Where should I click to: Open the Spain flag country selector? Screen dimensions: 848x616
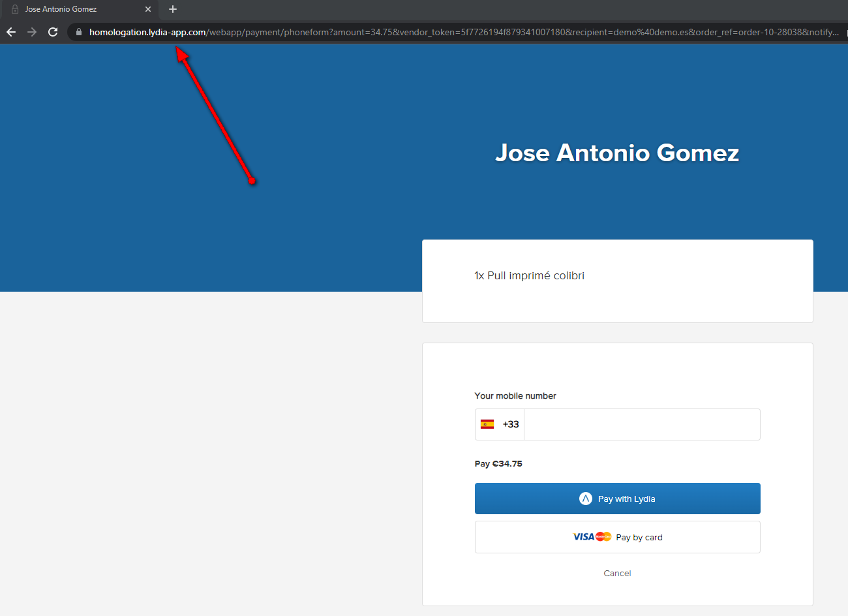point(487,424)
